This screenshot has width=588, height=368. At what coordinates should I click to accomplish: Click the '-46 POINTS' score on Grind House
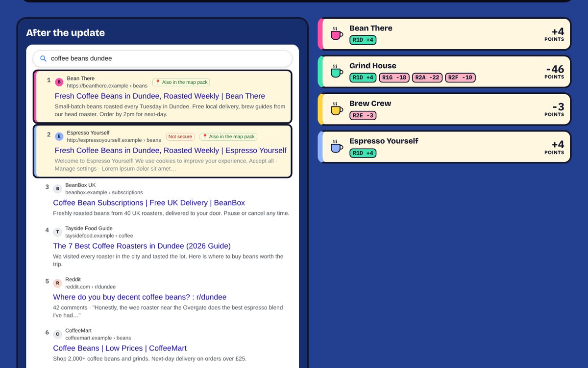pos(555,72)
